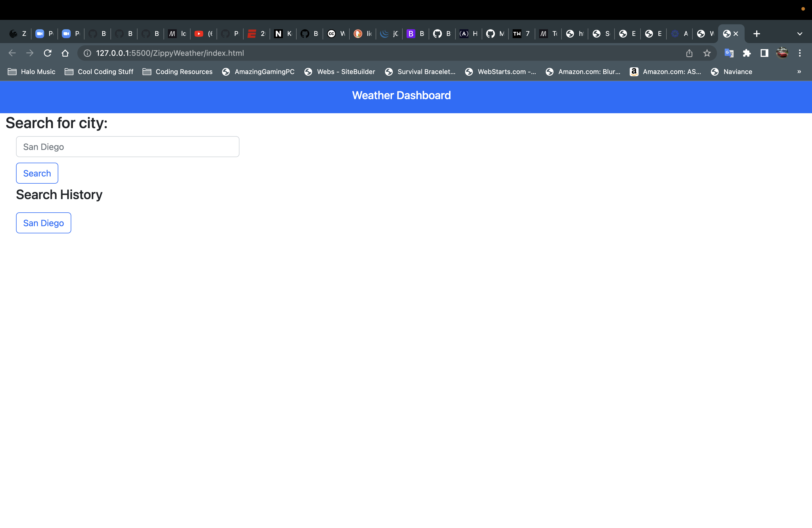Bookmark page with the star icon
Image resolution: width=812 pixels, height=528 pixels.
pyautogui.click(x=707, y=53)
